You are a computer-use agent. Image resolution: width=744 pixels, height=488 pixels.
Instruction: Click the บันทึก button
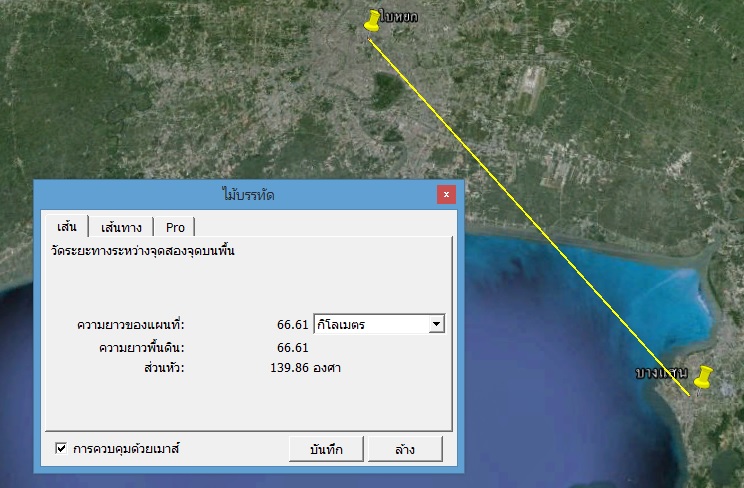click(326, 449)
